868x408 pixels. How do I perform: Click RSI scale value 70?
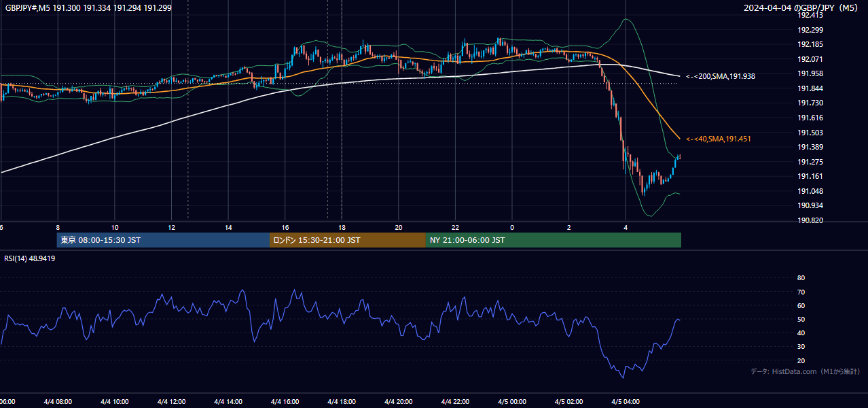tap(801, 292)
